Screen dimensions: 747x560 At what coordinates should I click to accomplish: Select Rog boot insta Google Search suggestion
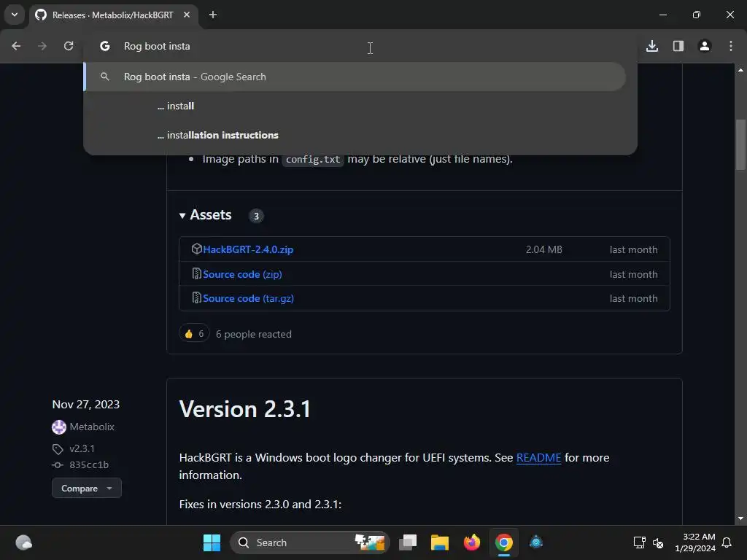[x=355, y=77]
